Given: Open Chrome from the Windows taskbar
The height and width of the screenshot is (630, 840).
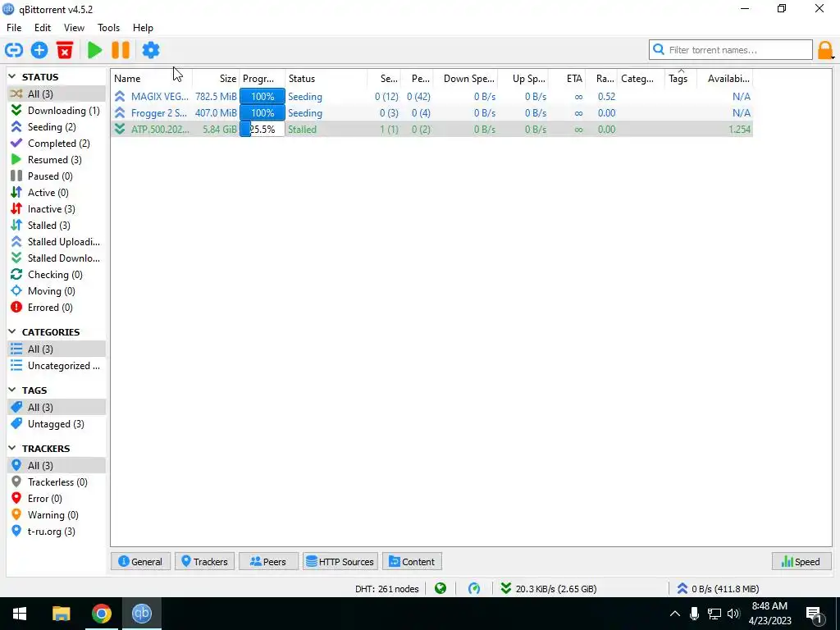Looking at the screenshot, I should click(101, 614).
